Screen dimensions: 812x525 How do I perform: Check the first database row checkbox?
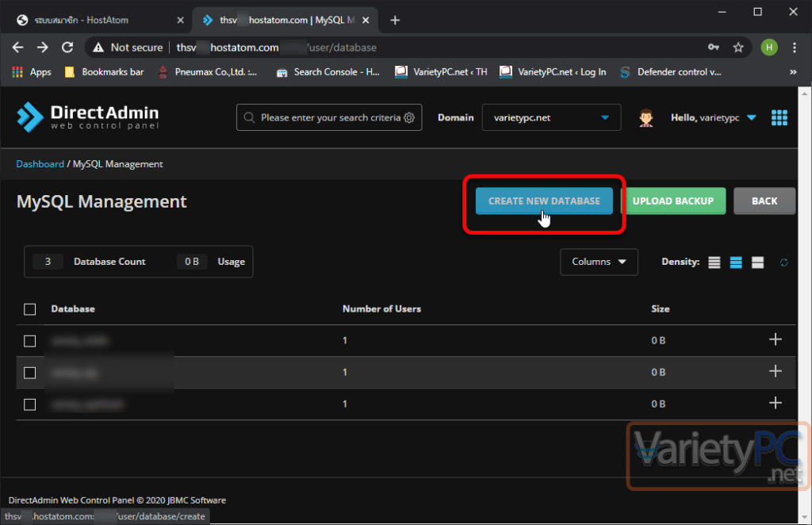pos(30,341)
